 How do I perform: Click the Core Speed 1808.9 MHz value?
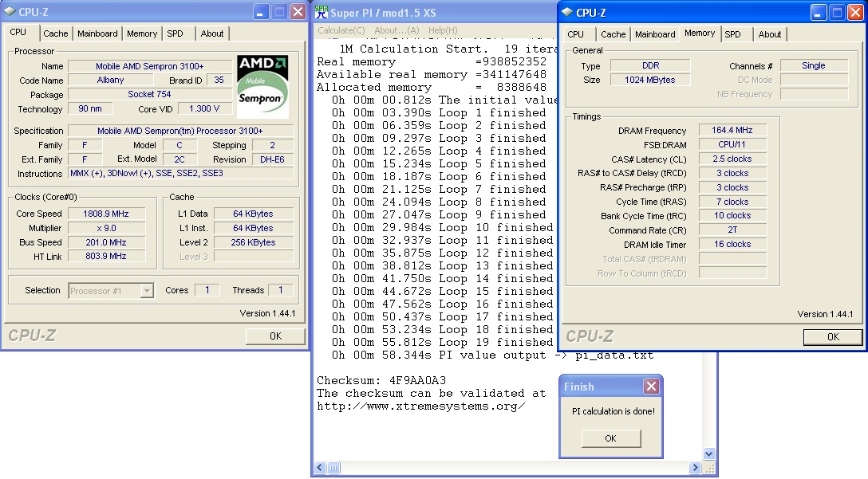[106, 214]
